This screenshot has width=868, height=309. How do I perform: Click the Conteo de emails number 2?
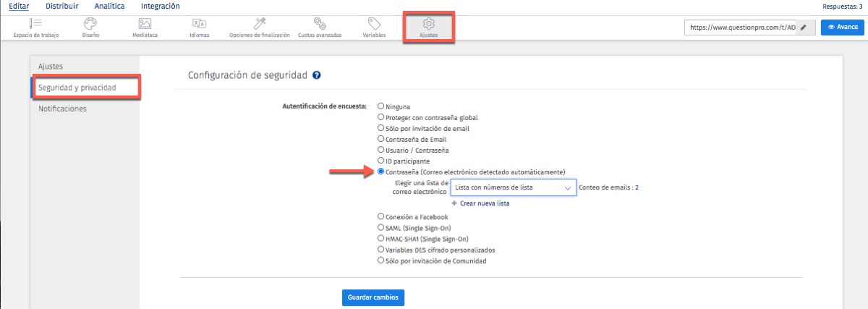point(637,187)
